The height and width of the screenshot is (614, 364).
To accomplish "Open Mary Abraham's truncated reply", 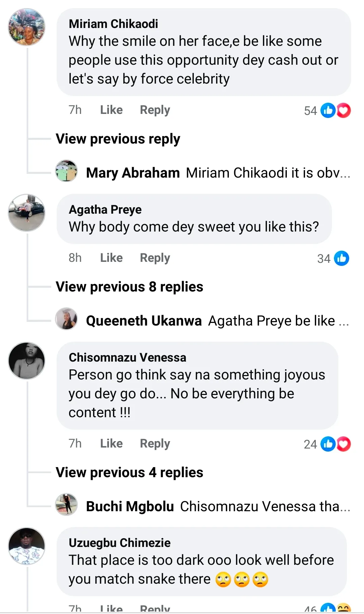I will point(268,173).
